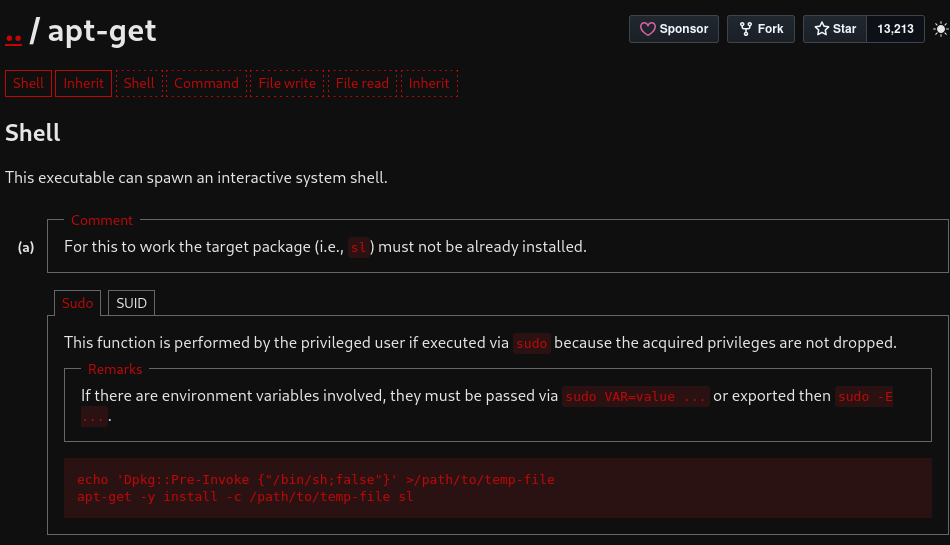Screen dimensions: 950x545
Task: Click the (a) example label
Action: [x=26, y=247]
